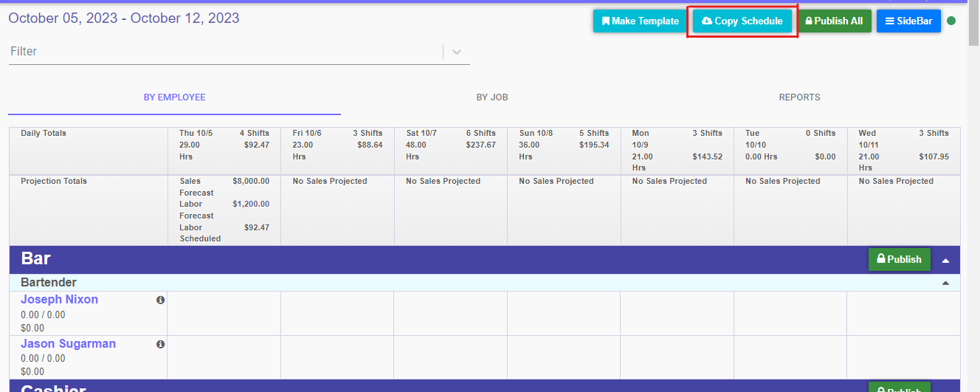Click the Sales Forecast $8,000.00 value

pos(251,181)
